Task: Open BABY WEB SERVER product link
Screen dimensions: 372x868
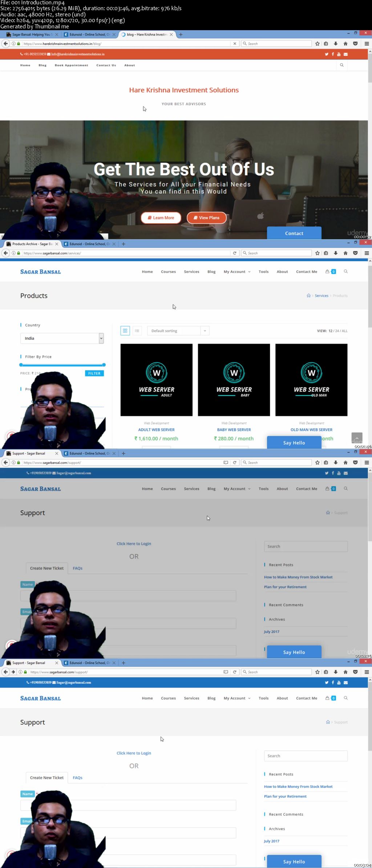Action: tap(234, 430)
